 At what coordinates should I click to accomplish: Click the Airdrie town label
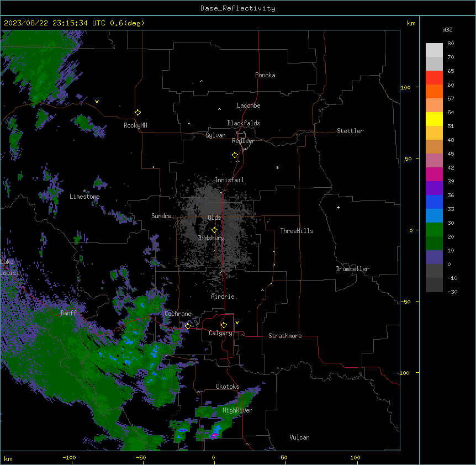tap(223, 297)
